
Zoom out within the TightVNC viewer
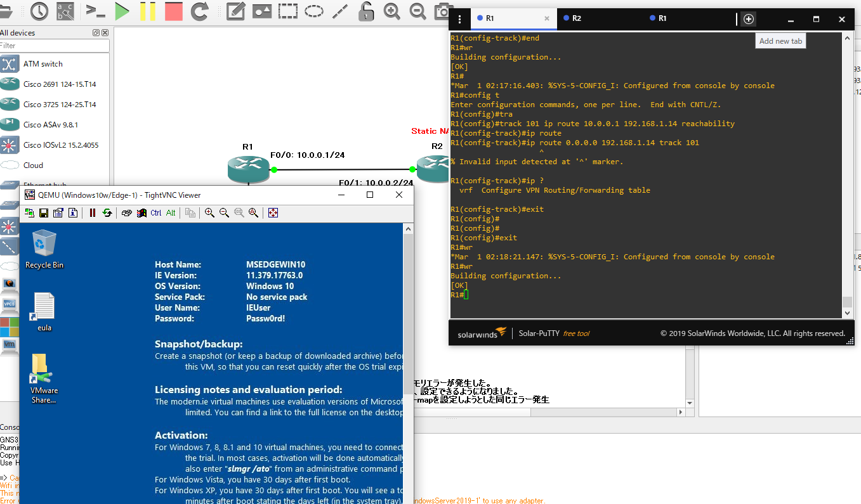tap(224, 213)
